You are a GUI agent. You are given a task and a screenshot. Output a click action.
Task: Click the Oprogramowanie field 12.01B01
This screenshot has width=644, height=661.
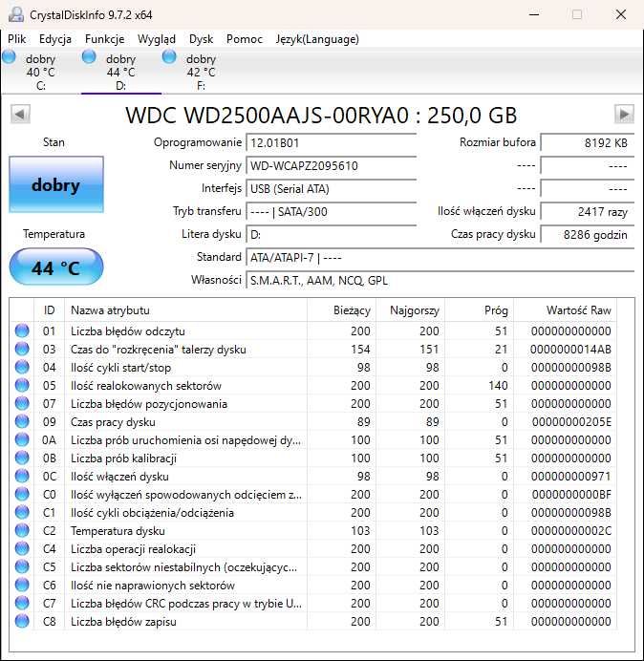332,143
